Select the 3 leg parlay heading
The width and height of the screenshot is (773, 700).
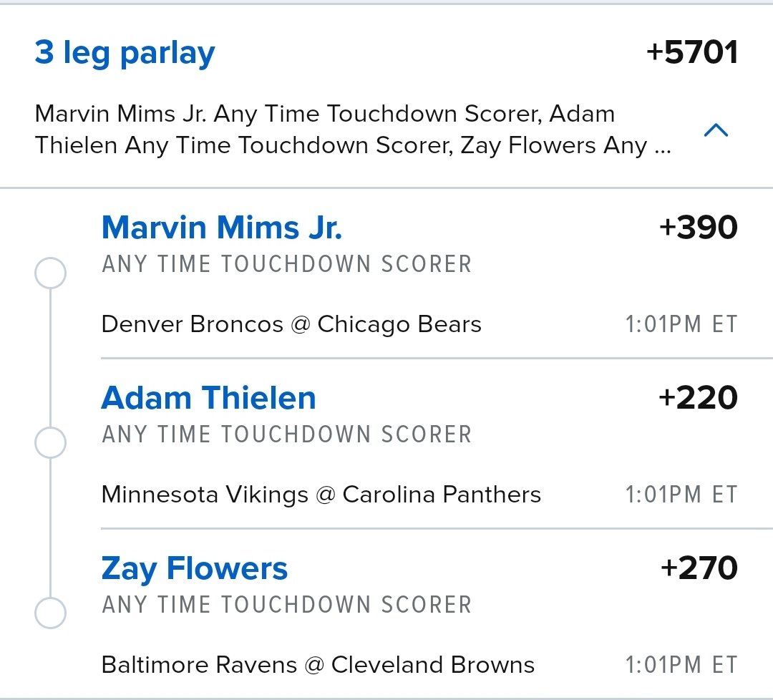125,53
